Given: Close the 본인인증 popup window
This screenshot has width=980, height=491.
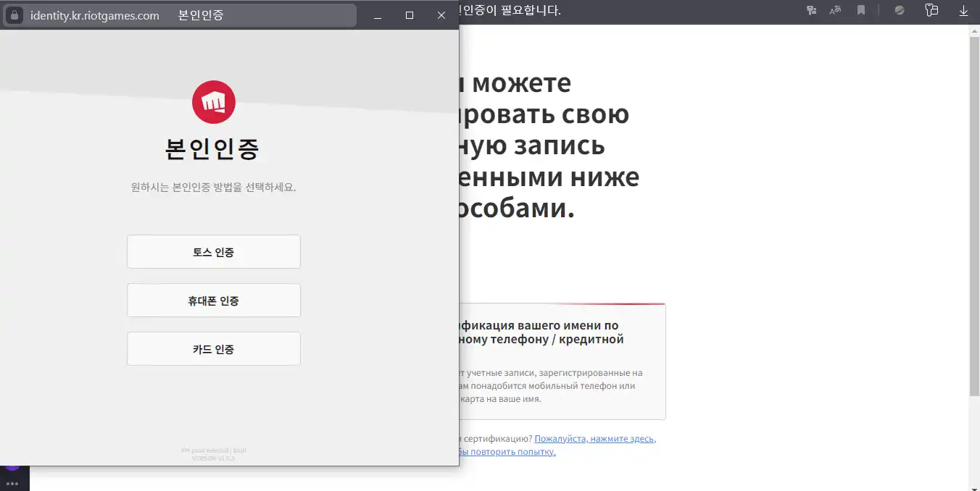Looking at the screenshot, I should point(441,15).
